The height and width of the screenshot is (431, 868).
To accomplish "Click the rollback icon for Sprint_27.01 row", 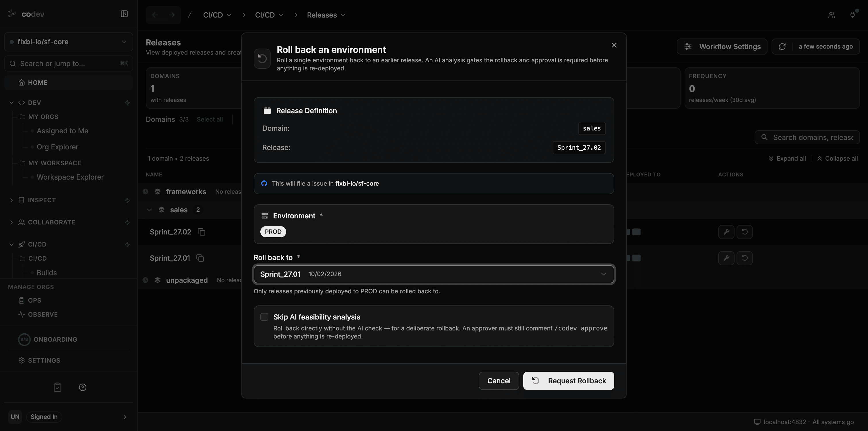I will click(x=745, y=258).
